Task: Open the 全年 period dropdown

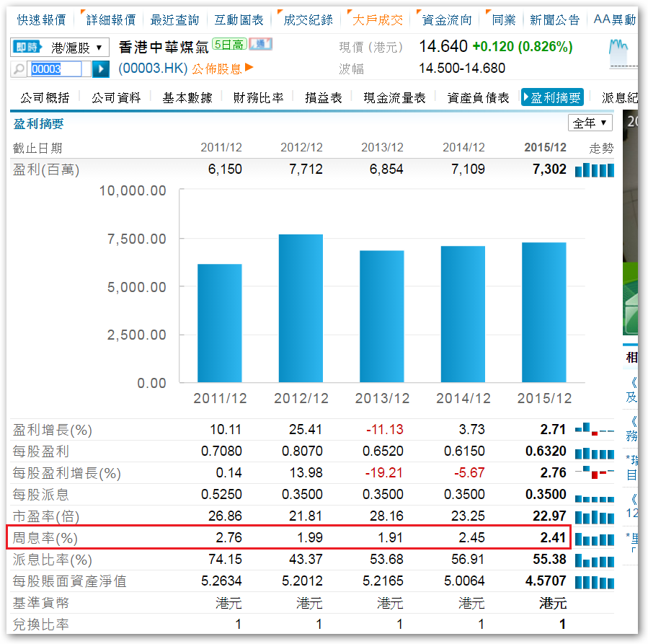Action: (x=590, y=123)
